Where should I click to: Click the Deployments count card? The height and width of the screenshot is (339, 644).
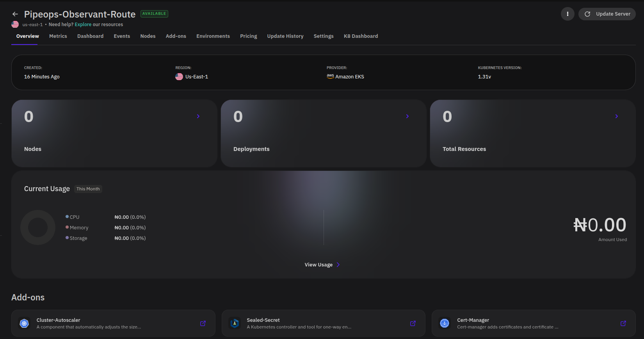coord(324,133)
